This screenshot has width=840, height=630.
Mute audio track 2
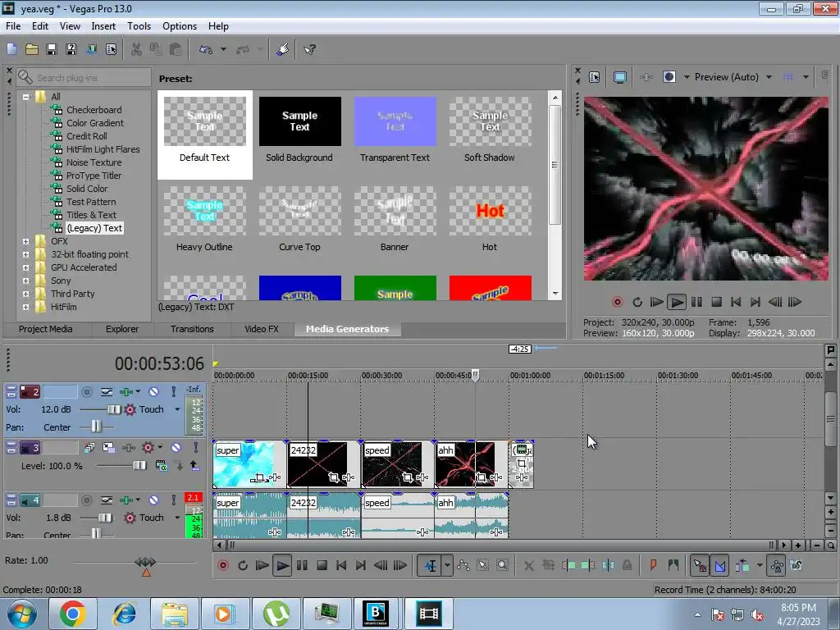click(153, 392)
